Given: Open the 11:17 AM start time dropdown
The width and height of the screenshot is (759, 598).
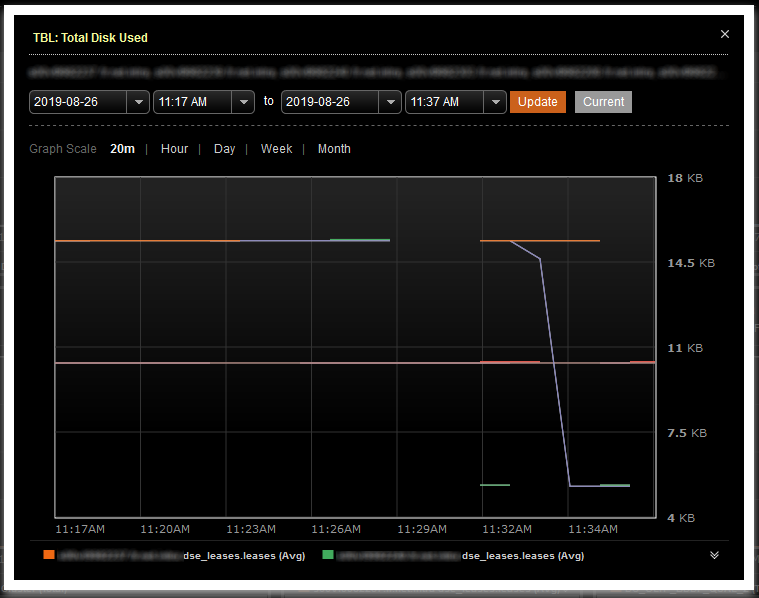Looking at the screenshot, I should [244, 102].
